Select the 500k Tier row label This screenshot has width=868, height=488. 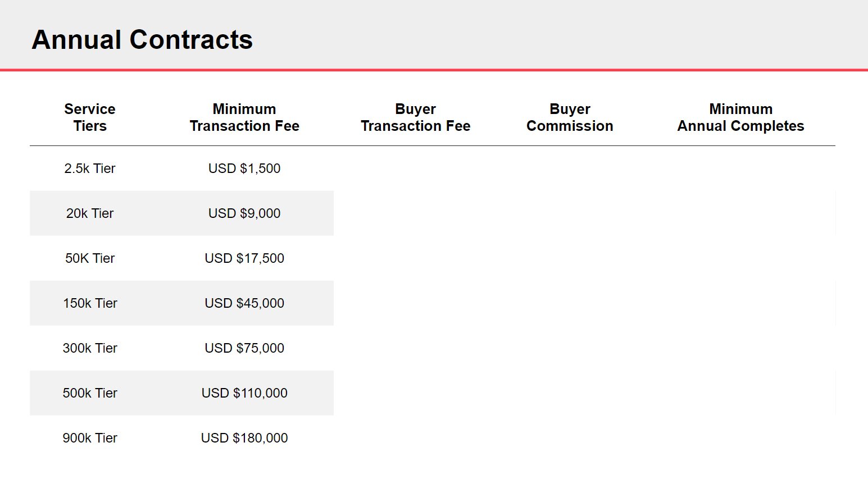coord(90,393)
